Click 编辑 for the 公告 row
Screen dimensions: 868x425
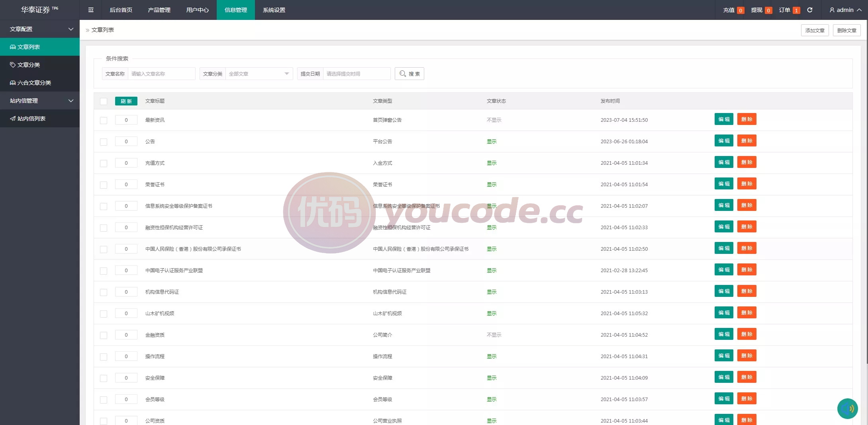click(x=724, y=141)
